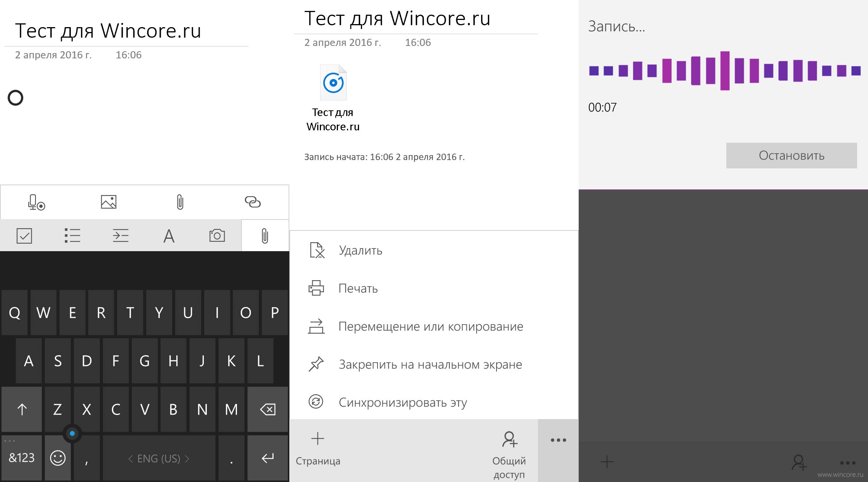868x482 pixels.
Task: Tap the Z key
Action: point(58,409)
